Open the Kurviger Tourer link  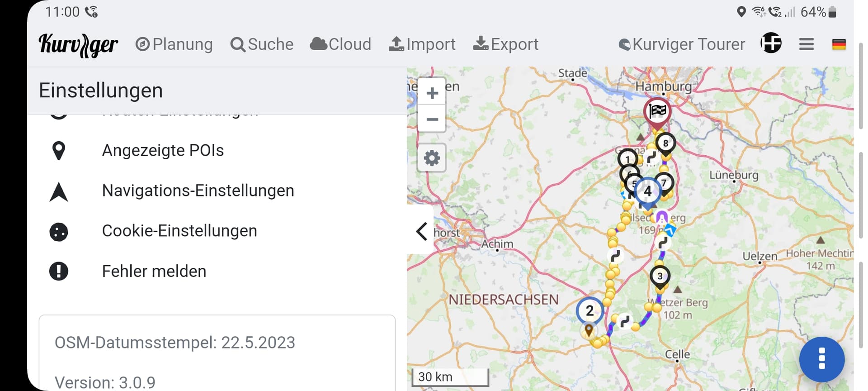tap(682, 44)
